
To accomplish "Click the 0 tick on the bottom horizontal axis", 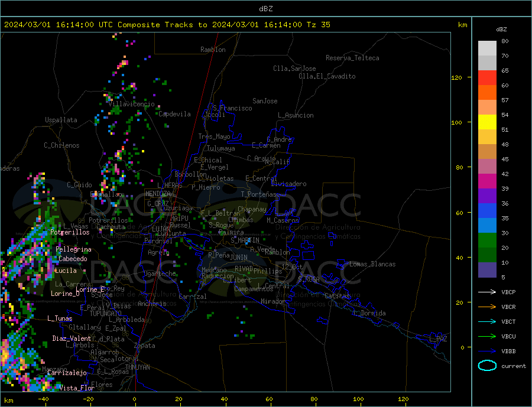I will pos(134,399).
